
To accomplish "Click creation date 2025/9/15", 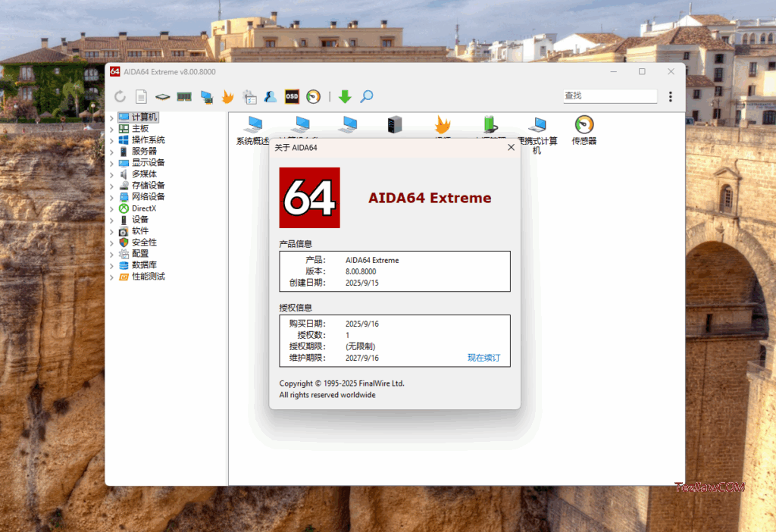I will click(x=361, y=283).
